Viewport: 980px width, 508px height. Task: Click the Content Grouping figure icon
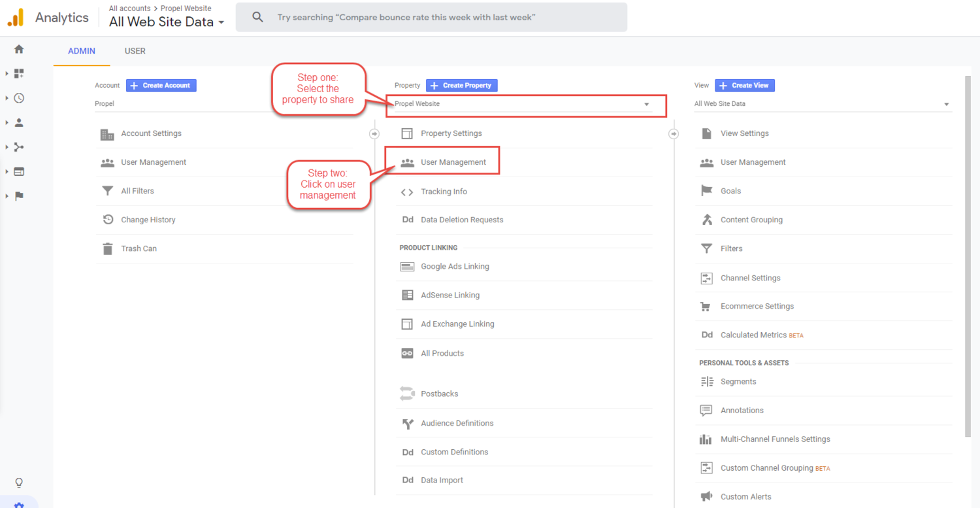pos(706,220)
